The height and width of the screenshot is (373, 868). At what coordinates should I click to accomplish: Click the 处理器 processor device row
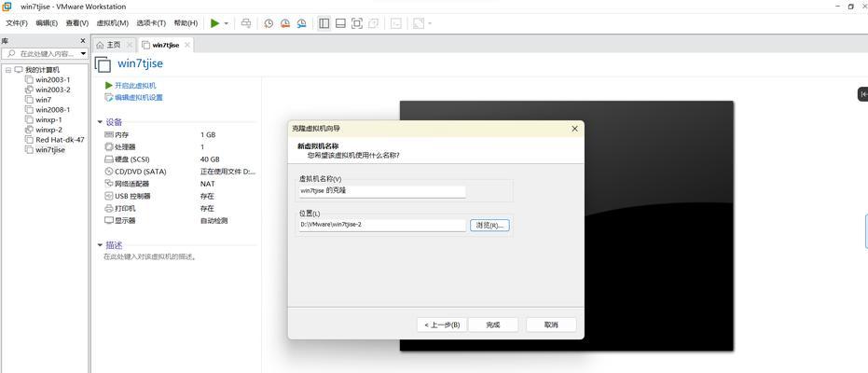point(180,147)
